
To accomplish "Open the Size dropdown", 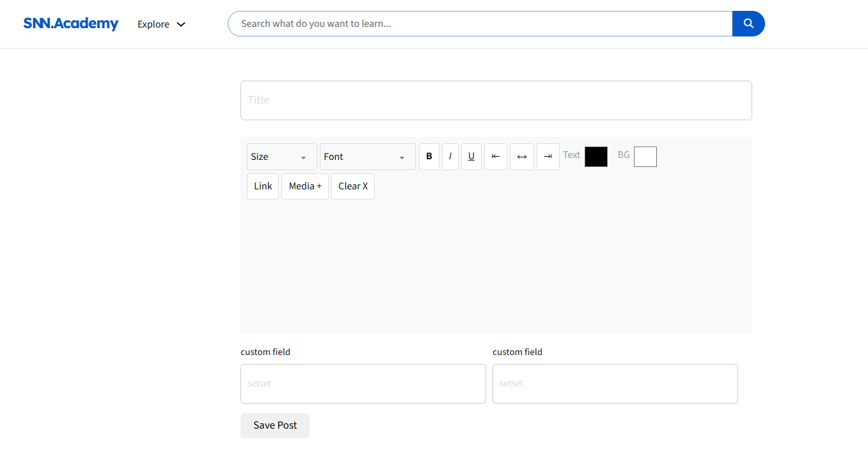I will pyautogui.click(x=282, y=157).
